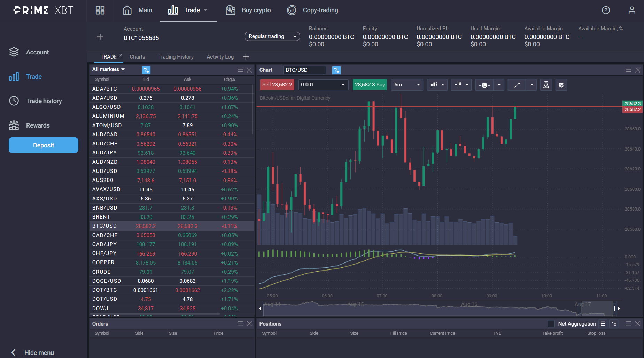644x358 pixels.
Task: Open the apps grid icon
Action: pyautogui.click(x=100, y=10)
